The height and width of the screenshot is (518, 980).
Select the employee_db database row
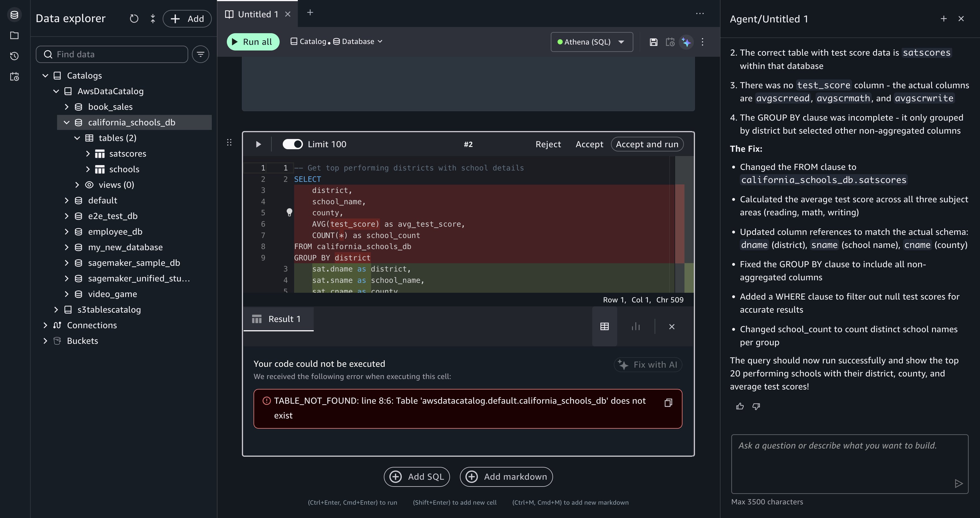[135, 231]
